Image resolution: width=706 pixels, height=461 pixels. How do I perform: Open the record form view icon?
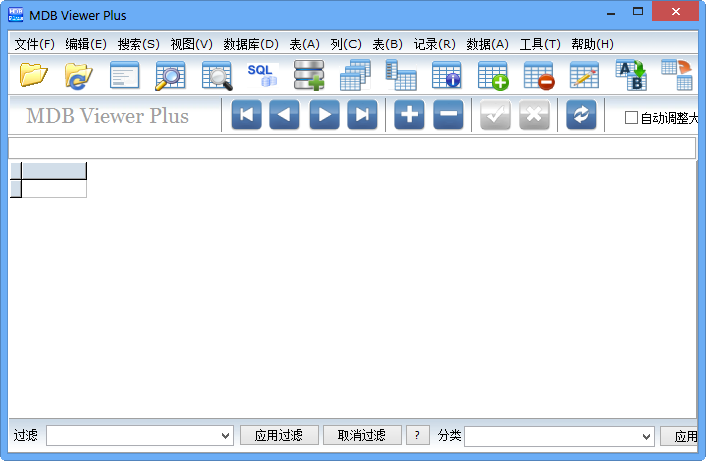coord(125,75)
